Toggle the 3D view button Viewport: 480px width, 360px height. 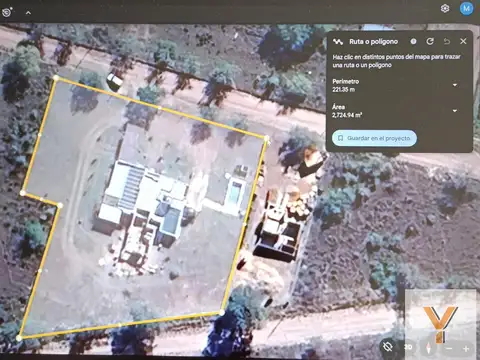click(x=408, y=347)
